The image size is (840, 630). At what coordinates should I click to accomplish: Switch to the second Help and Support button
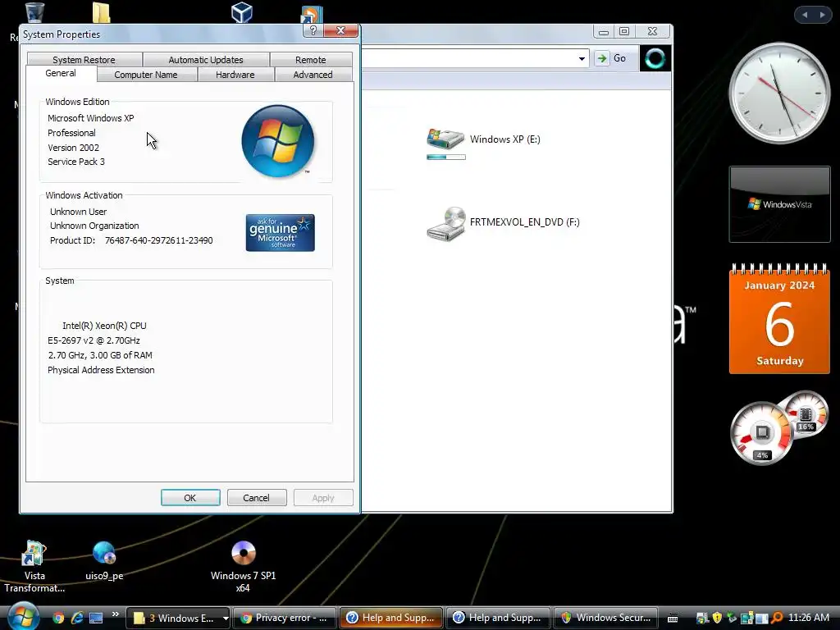498,619
